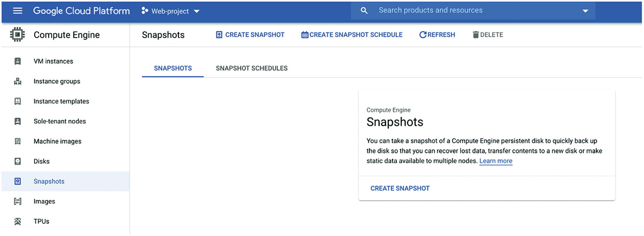Switch to the Snapshot Schedules tab
The height and width of the screenshot is (236, 644).
tap(252, 68)
